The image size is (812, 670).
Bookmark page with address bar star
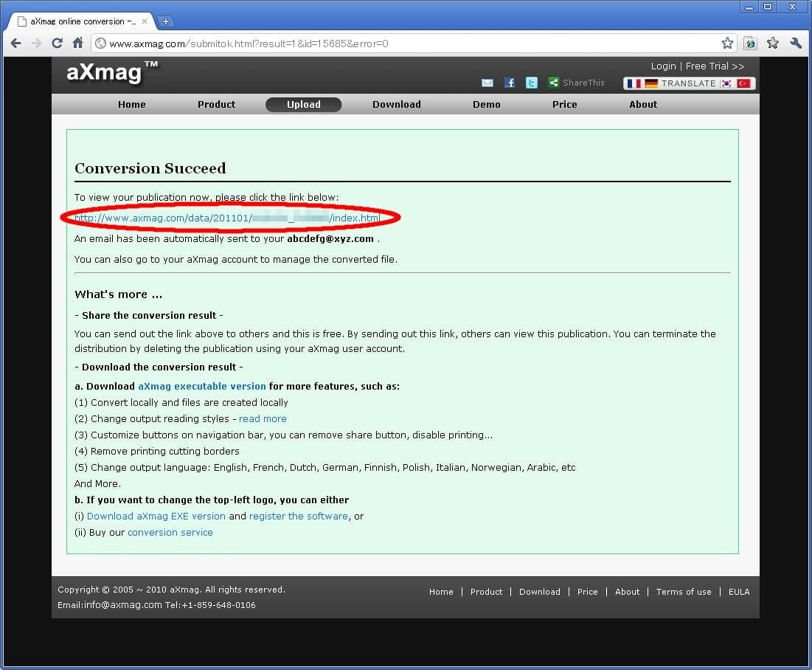(727, 44)
